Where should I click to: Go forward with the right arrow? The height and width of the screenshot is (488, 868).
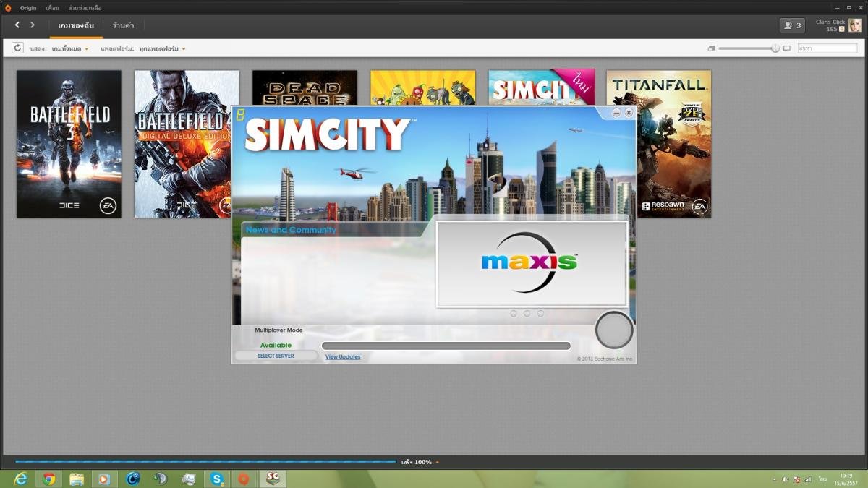coord(33,25)
